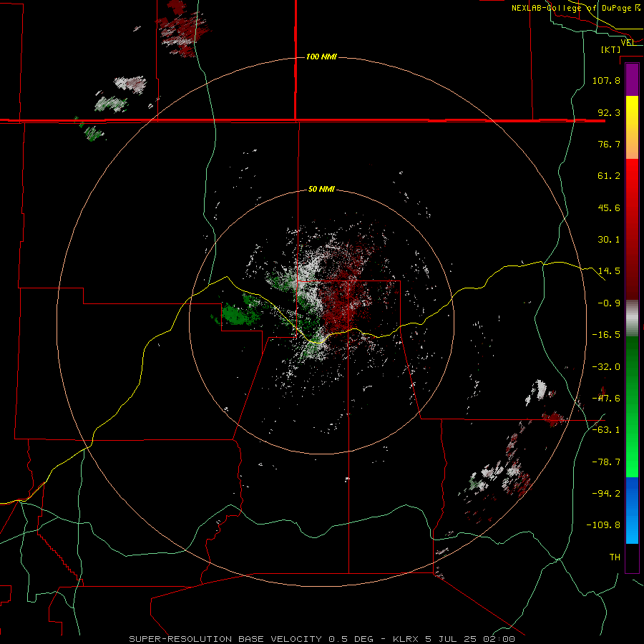Screen dimensions: 644x644
Task: Click the -0.9 velocity scale value
Action: [609, 303]
